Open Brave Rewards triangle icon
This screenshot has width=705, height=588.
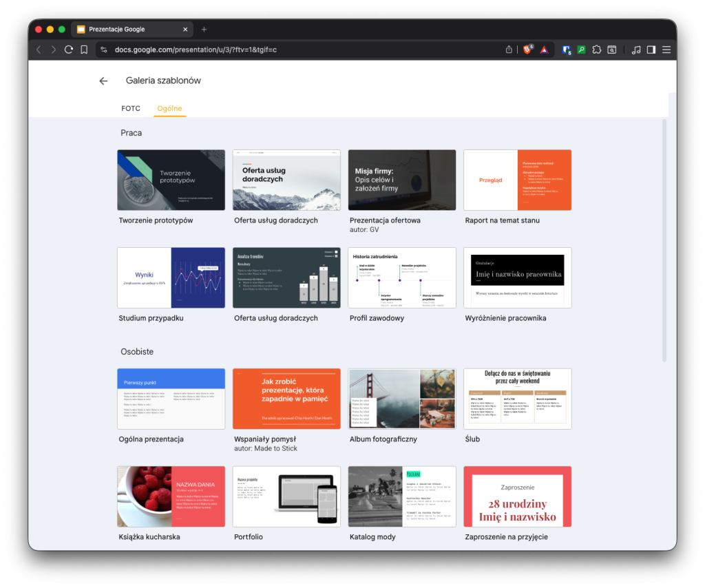point(544,50)
